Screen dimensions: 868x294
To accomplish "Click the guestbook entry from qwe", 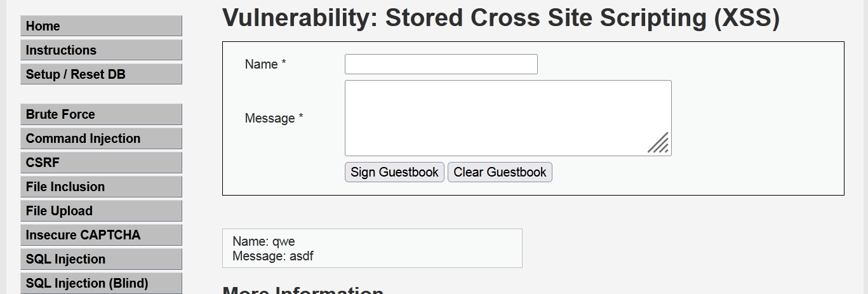I will click(x=371, y=248).
